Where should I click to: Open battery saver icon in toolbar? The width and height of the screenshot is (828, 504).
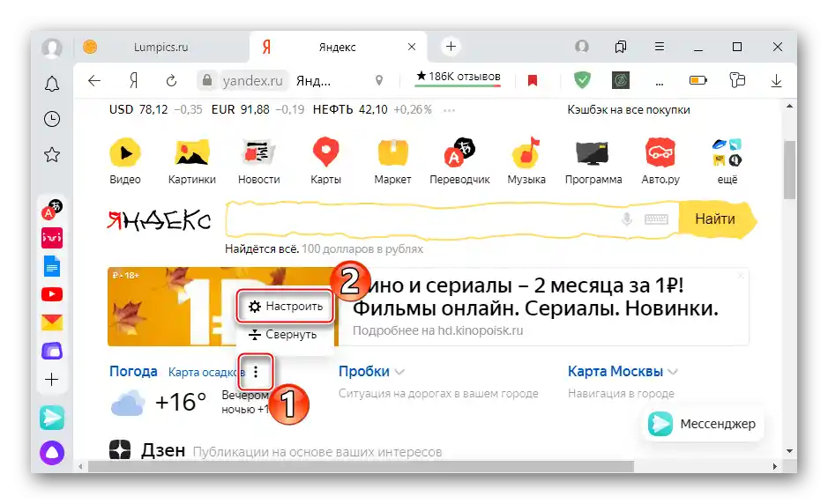698,80
